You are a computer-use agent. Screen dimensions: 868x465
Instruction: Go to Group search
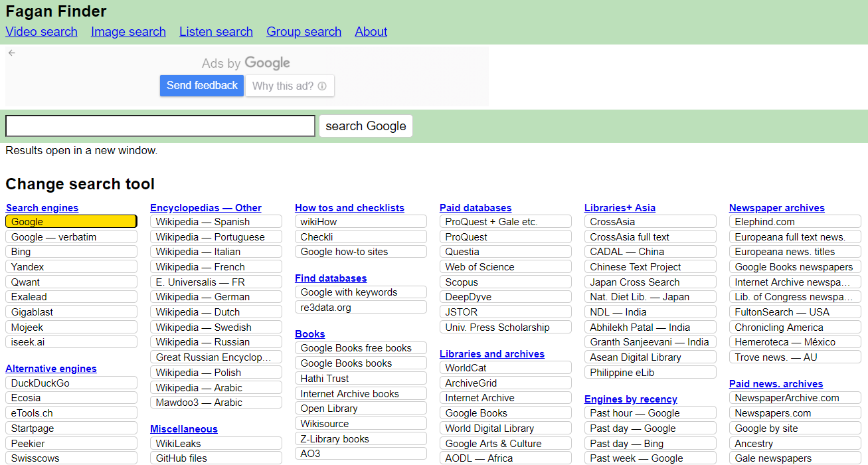tap(304, 31)
